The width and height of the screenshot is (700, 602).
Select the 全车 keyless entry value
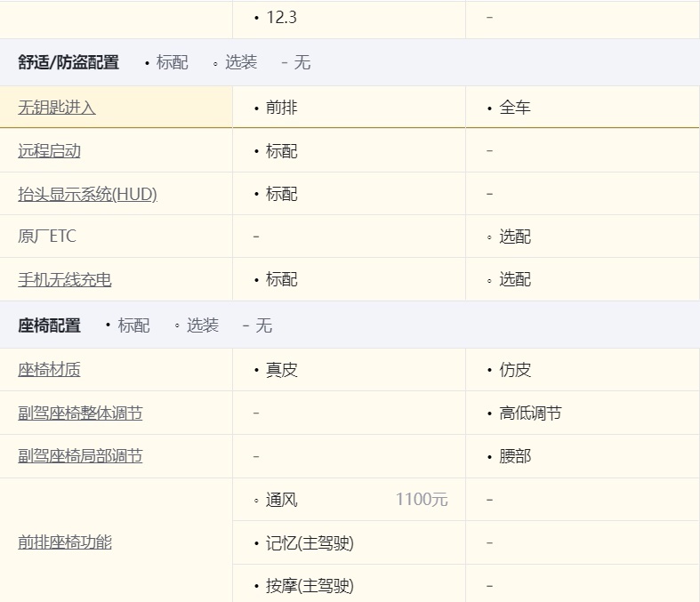(515, 108)
